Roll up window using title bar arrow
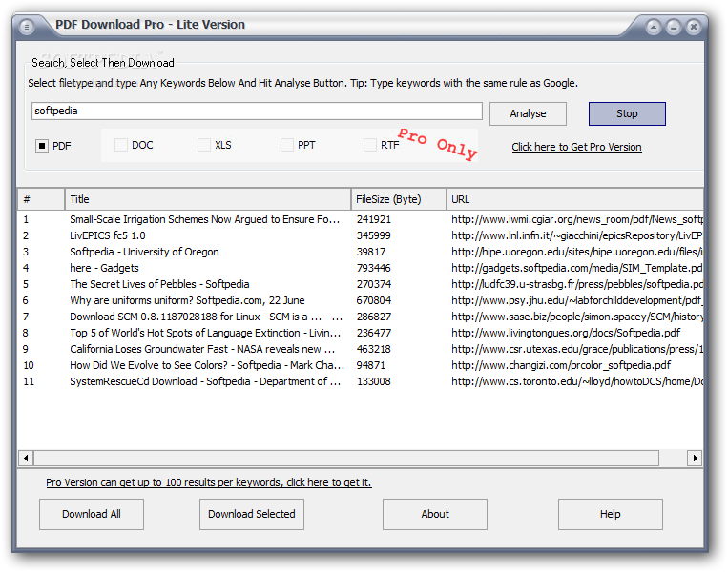 pos(654,27)
